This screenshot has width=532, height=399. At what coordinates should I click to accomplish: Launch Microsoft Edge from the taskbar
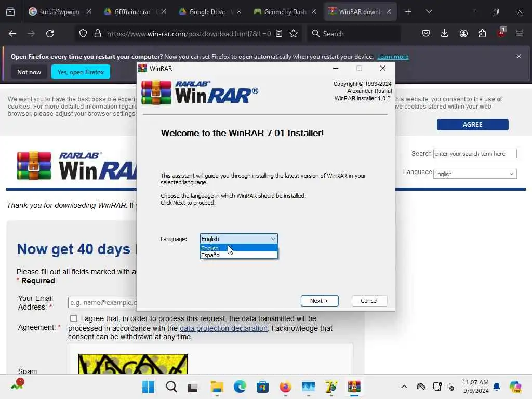[240, 387]
